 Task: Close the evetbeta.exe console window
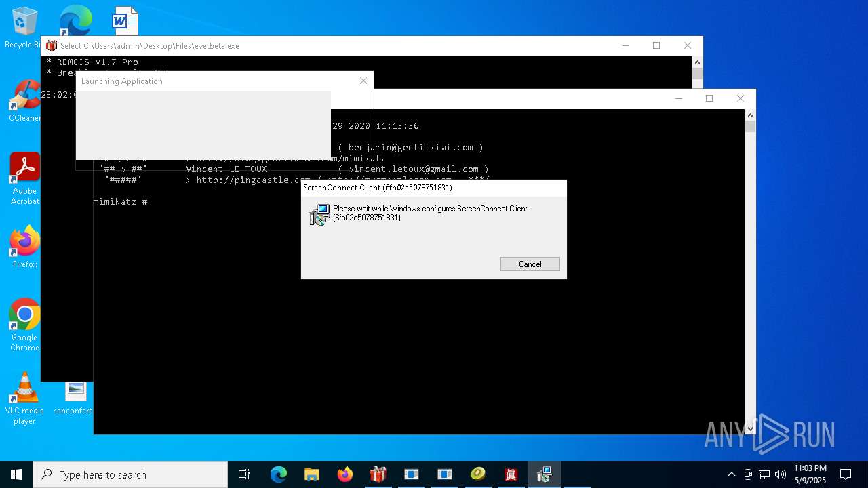tap(688, 45)
